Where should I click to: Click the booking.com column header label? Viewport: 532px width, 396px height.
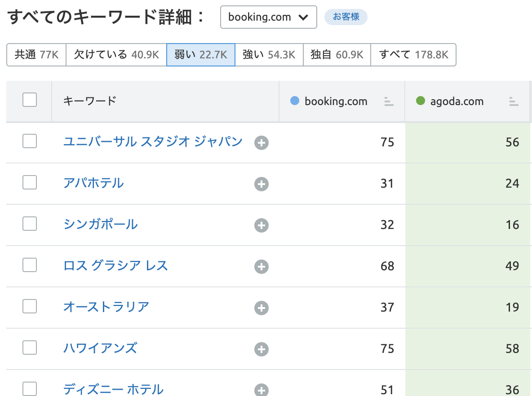tap(336, 101)
